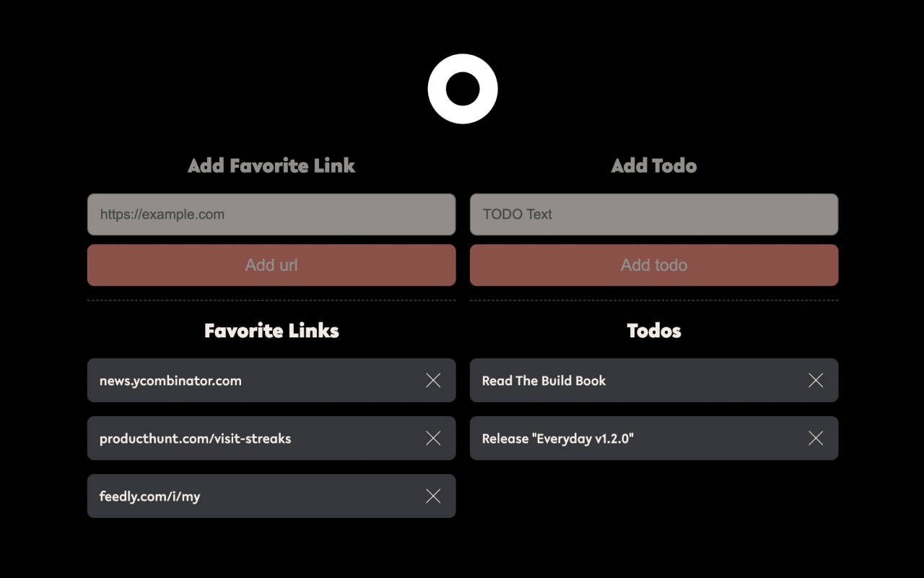The height and width of the screenshot is (578, 924).
Task: Open the feedly.com/i/my favorite link
Action: pos(150,496)
